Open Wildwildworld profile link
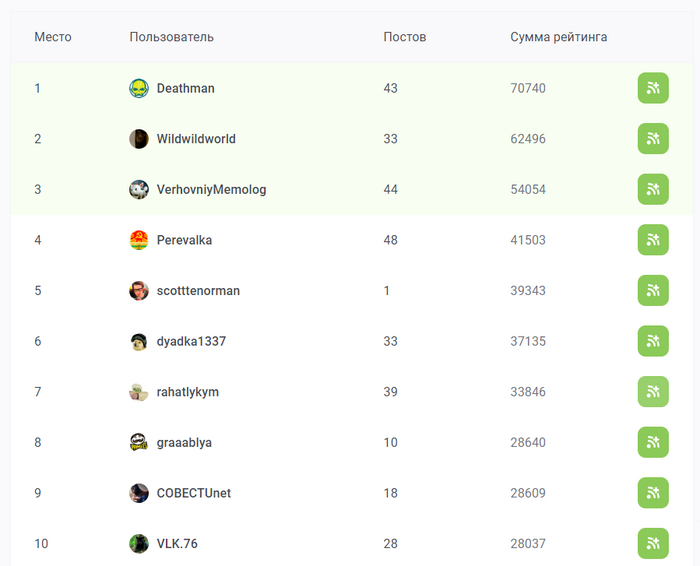The image size is (700, 566). (x=196, y=139)
